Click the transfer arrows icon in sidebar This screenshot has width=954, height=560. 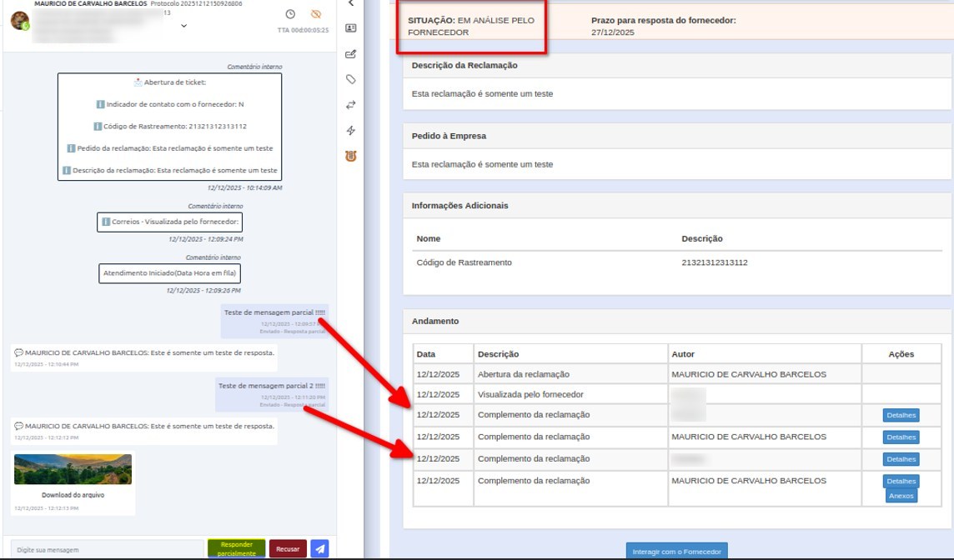pos(351,105)
